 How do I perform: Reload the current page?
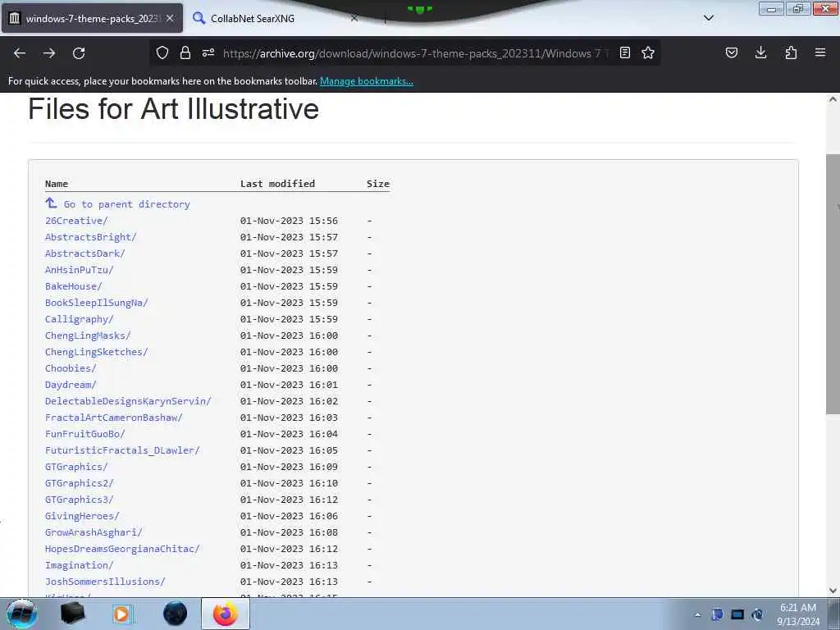coord(79,53)
